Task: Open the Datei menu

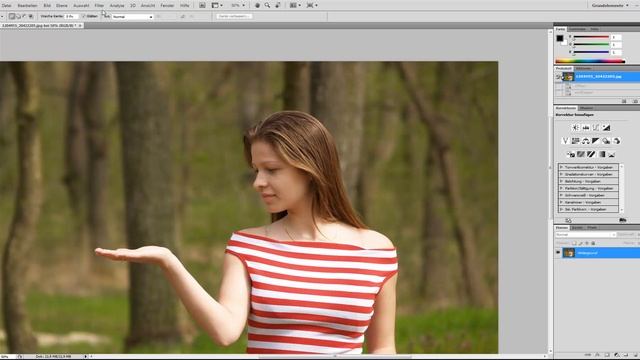Action: click(x=6, y=6)
